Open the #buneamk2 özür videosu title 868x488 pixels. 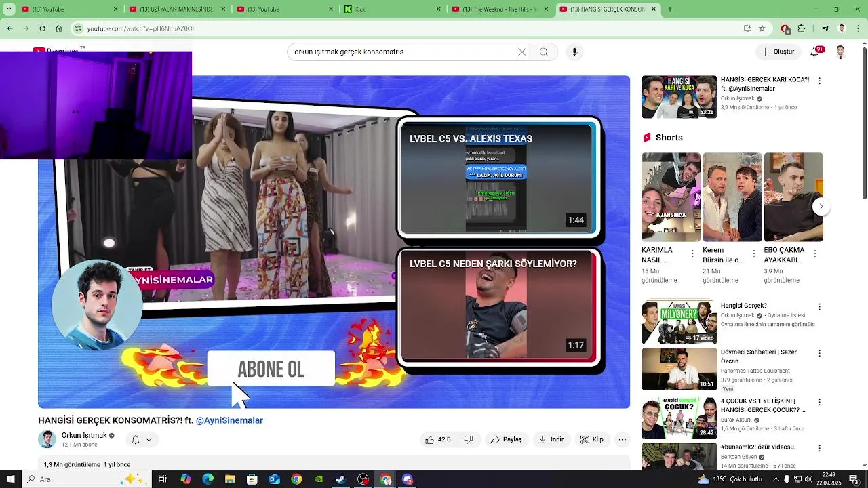point(757,447)
